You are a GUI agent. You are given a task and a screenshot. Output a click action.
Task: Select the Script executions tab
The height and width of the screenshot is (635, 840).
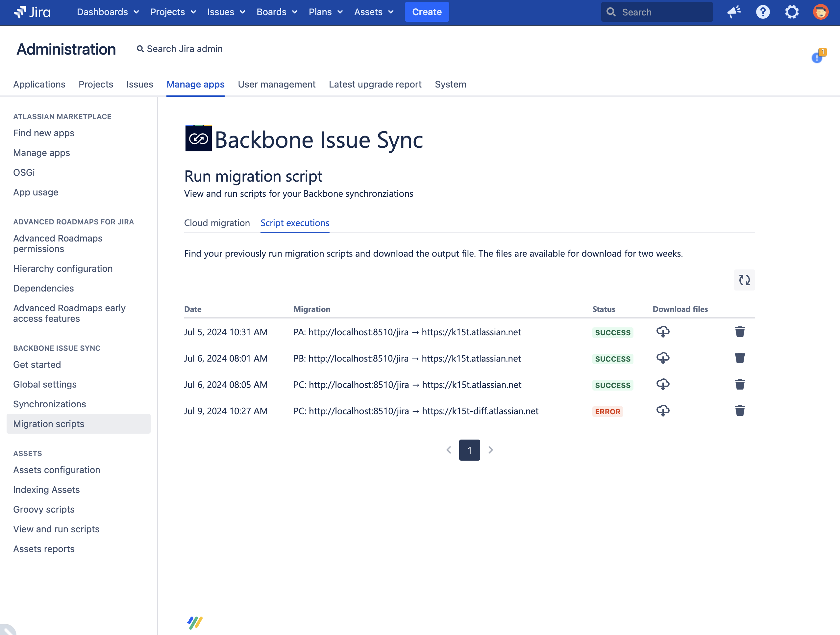(x=295, y=223)
